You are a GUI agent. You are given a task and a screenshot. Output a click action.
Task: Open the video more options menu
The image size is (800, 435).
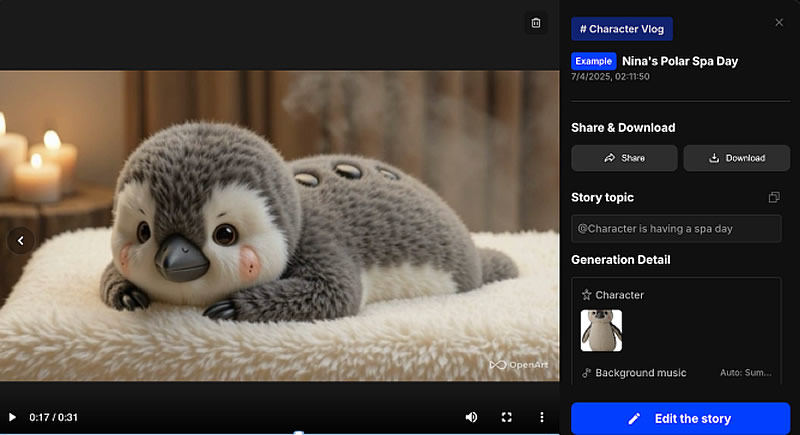pyautogui.click(x=542, y=417)
